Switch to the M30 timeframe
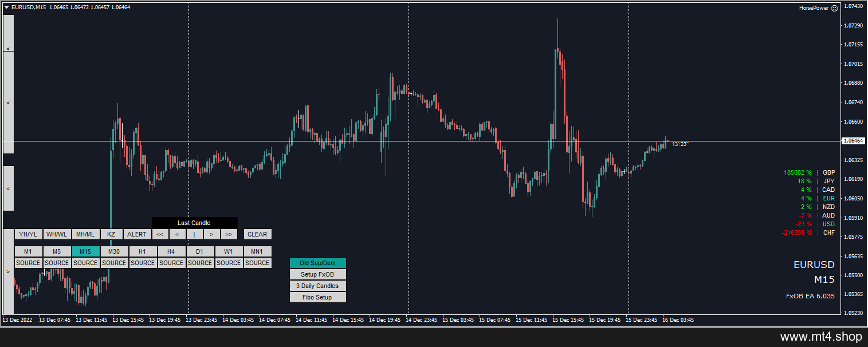 [x=115, y=251]
